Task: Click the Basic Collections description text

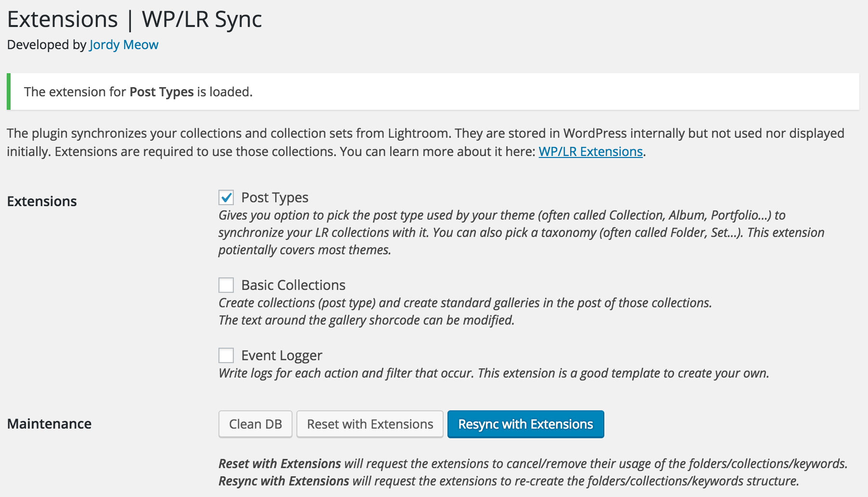Action: [465, 312]
